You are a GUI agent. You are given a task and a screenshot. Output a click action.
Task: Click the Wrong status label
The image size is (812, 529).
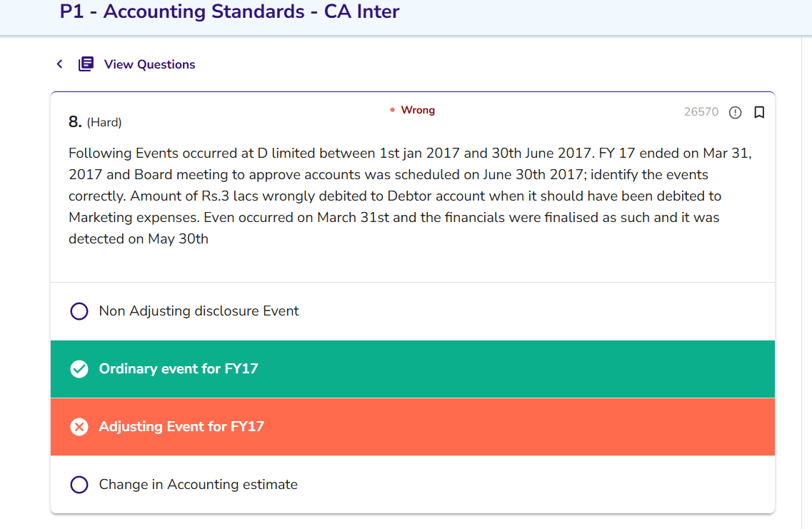[418, 110]
